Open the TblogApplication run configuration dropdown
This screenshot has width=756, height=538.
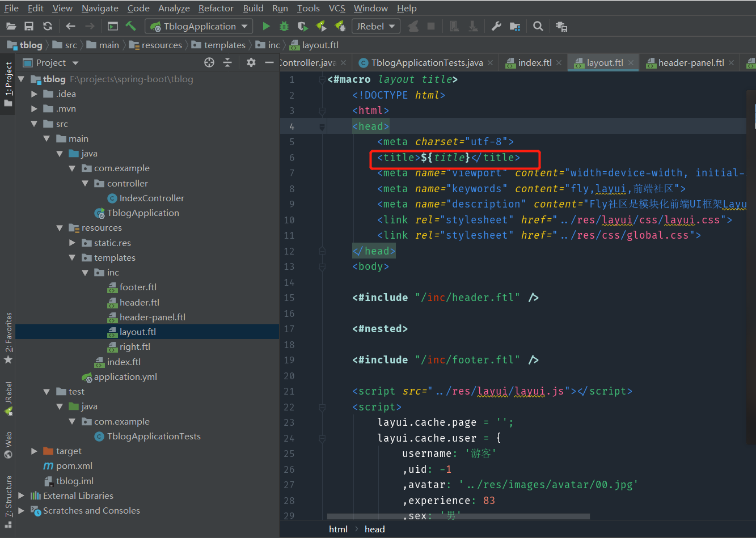pyautogui.click(x=198, y=26)
